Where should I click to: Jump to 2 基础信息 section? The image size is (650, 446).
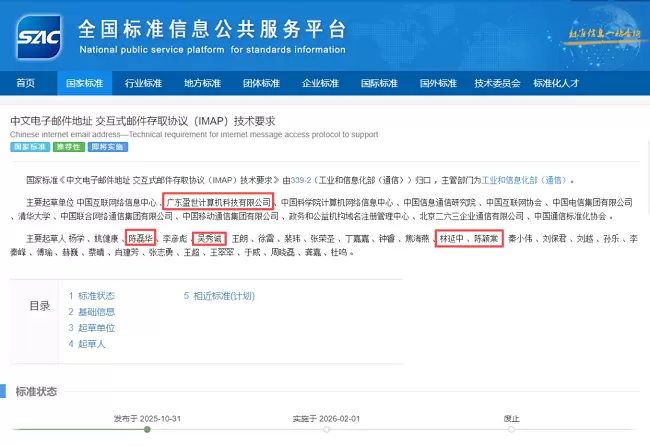point(91,312)
